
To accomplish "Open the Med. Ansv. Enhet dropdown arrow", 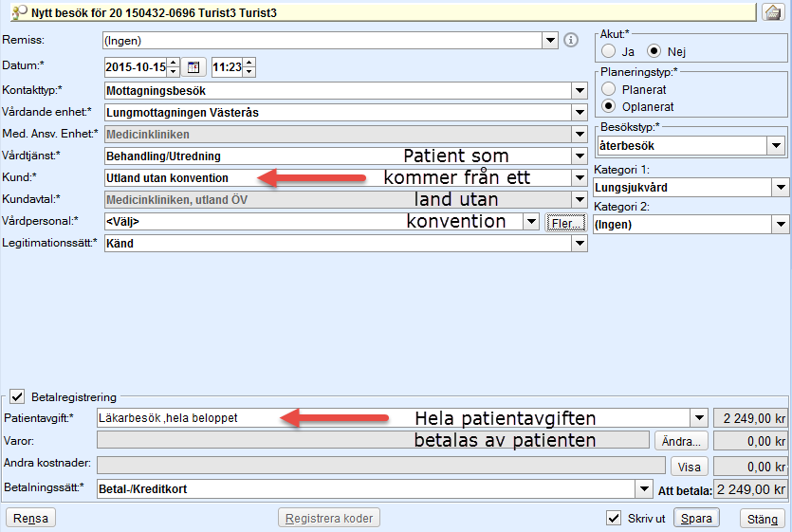I will click(x=580, y=135).
